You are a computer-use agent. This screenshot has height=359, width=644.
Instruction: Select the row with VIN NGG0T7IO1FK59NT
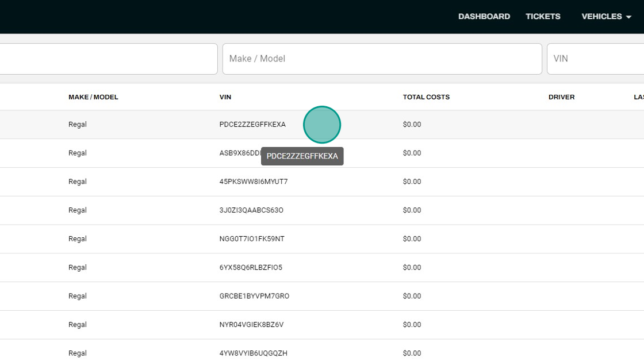(322, 239)
